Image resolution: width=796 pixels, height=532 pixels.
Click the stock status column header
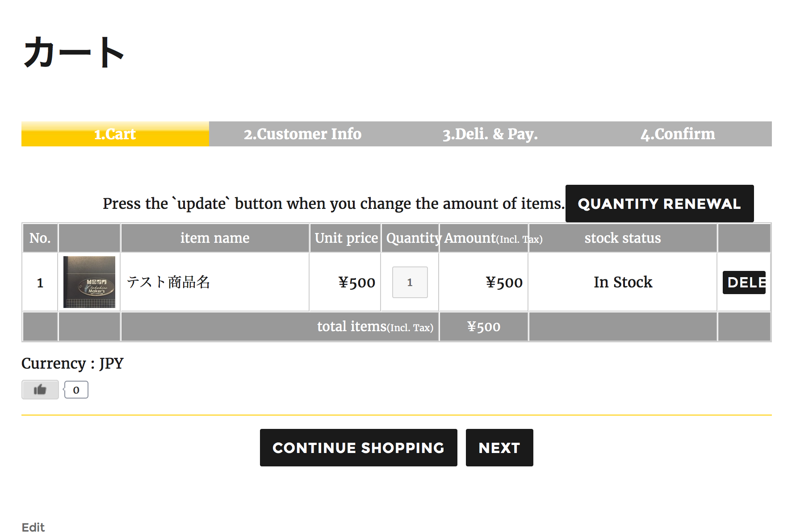coord(623,238)
